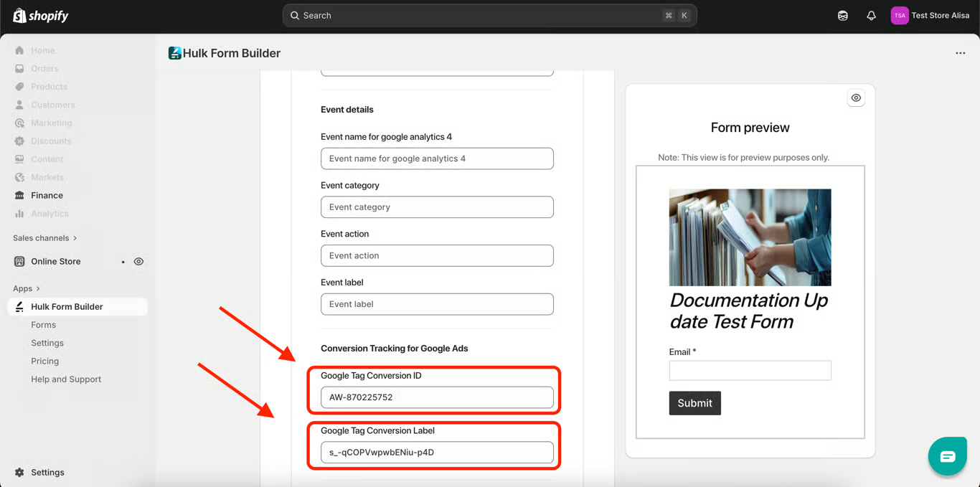The image size is (980, 487).
Task: Click the form preview header image
Action: point(750,237)
